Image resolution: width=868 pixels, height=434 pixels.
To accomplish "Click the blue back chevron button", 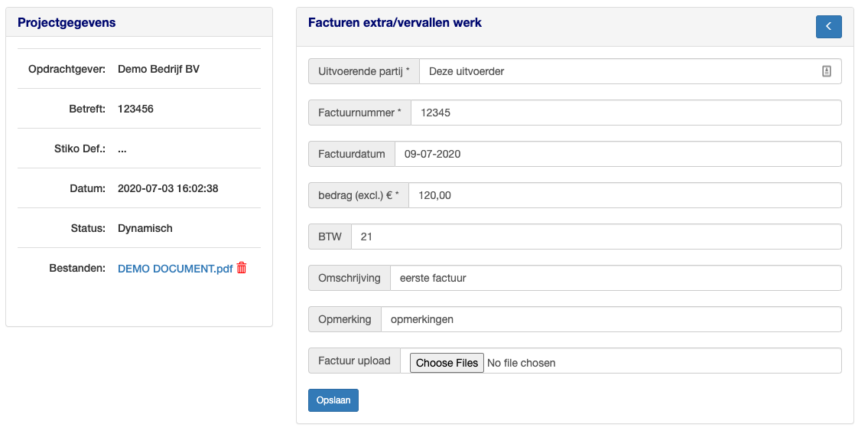I will tap(828, 27).
